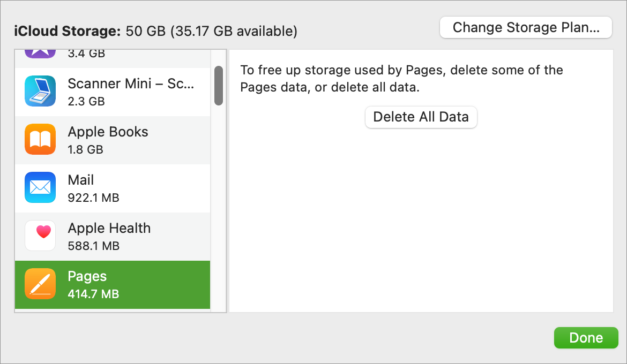Click the 922.1 MB size text

(x=94, y=198)
